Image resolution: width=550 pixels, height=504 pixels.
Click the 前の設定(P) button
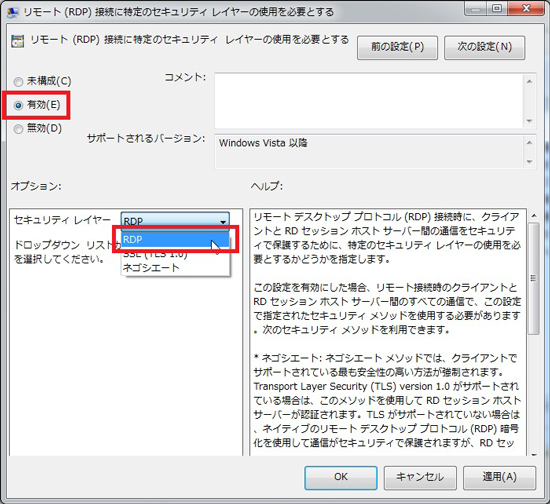coord(397,47)
